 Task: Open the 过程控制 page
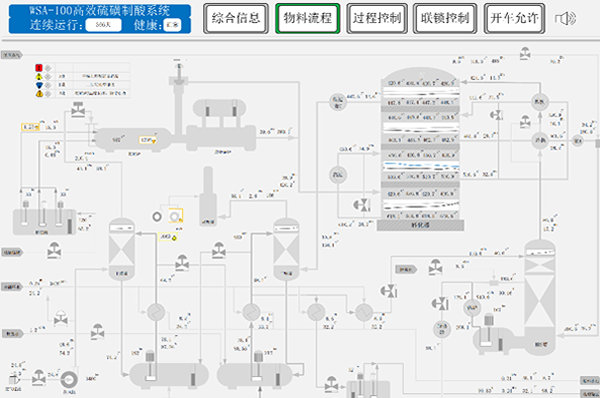tap(377, 18)
